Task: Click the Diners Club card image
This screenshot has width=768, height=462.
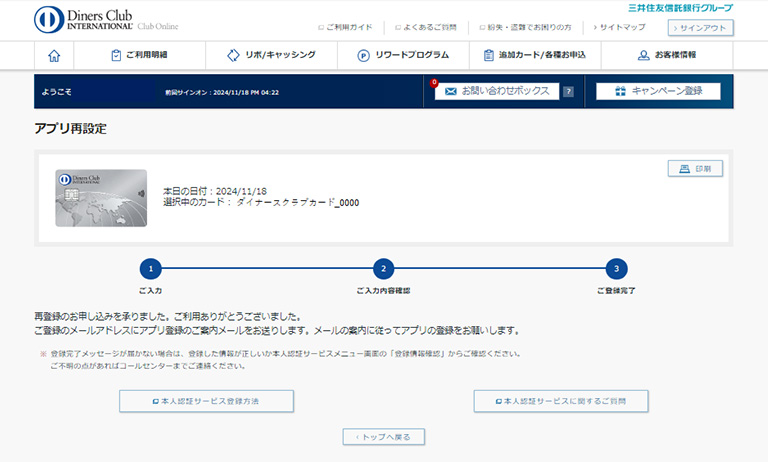Action: click(x=101, y=198)
